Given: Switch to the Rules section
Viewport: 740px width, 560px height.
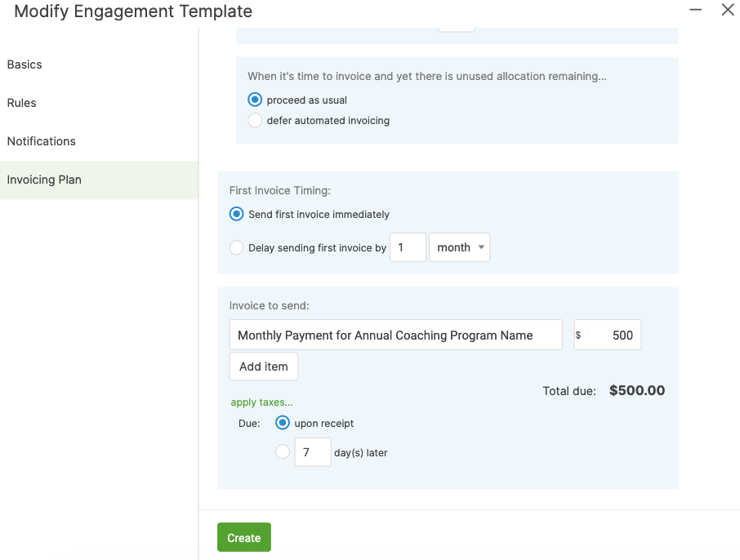Looking at the screenshot, I should click(22, 103).
